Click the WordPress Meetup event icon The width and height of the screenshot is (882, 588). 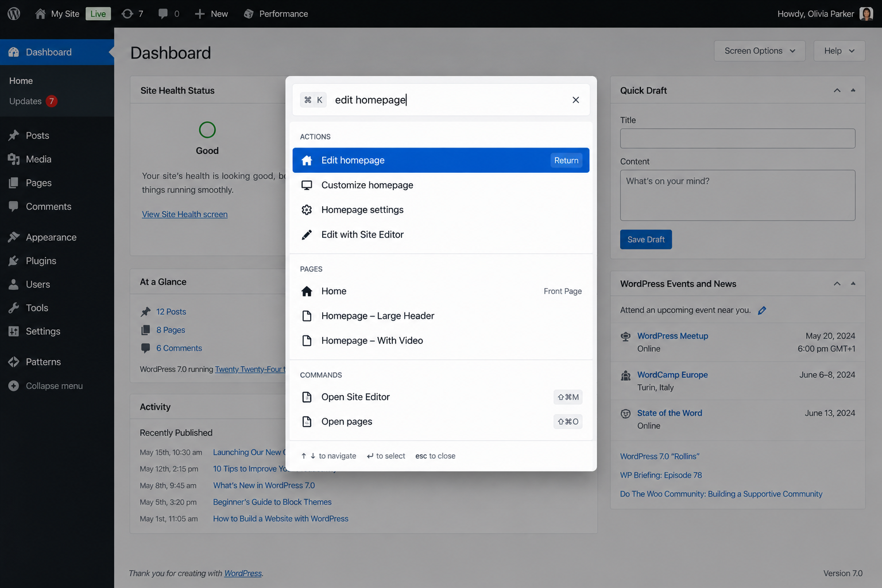[626, 336]
